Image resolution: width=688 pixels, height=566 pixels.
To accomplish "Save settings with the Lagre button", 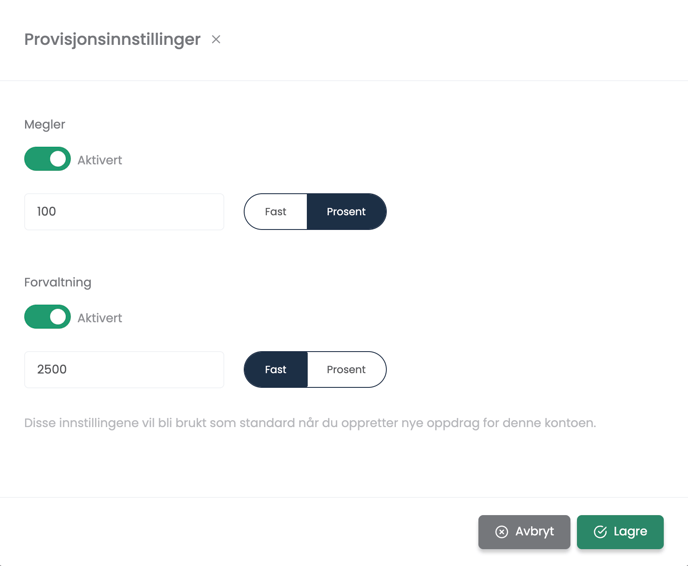I will [x=620, y=532].
